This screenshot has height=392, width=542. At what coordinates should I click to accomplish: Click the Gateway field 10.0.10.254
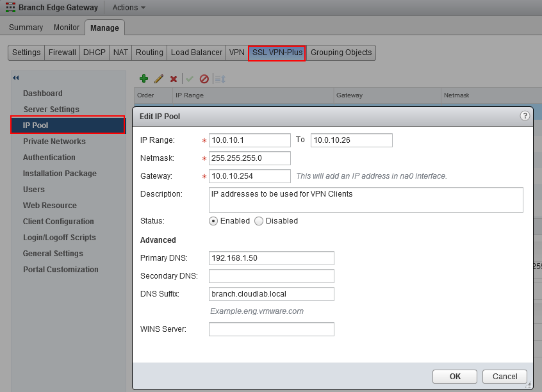[250, 176]
